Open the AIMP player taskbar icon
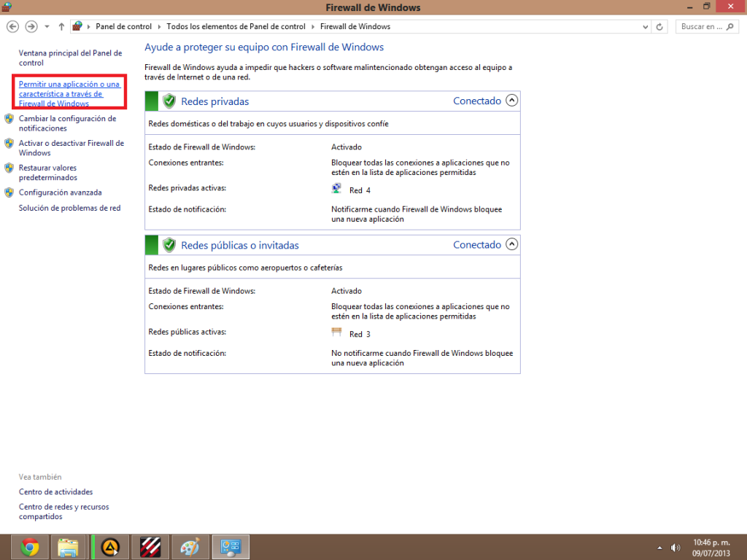The width and height of the screenshot is (747, 560). pyautogui.click(x=111, y=547)
